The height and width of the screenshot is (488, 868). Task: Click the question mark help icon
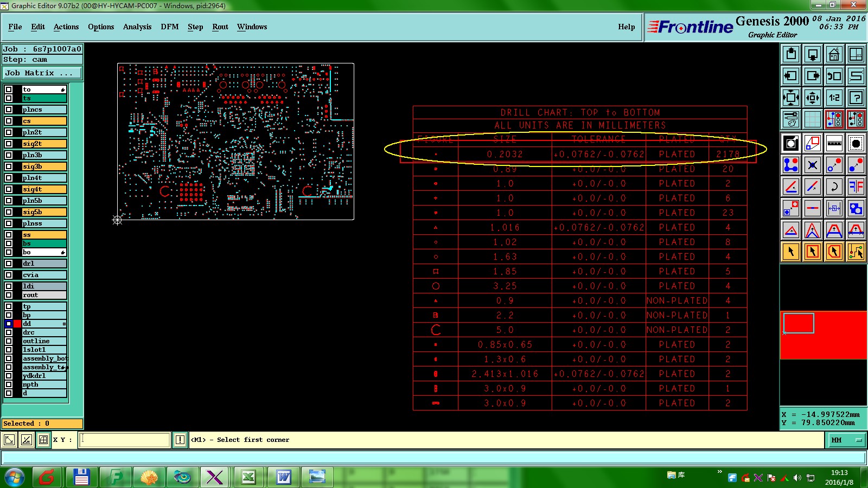click(856, 98)
